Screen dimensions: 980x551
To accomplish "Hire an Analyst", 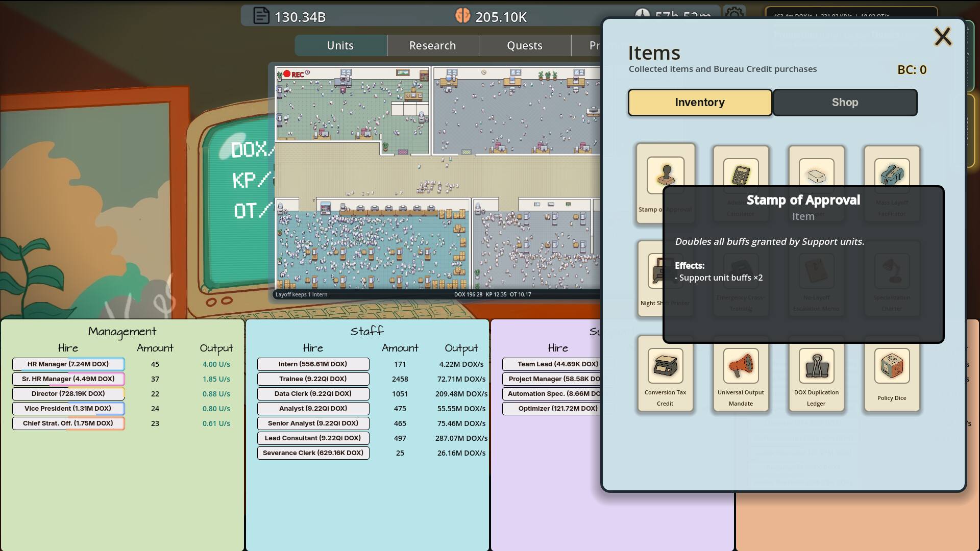I will click(x=313, y=409).
